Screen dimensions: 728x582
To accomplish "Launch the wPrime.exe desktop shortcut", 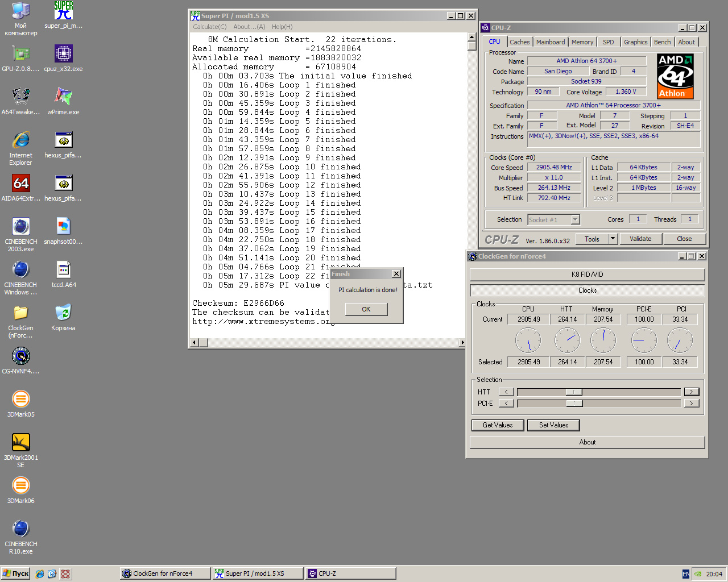I will [63, 97].
